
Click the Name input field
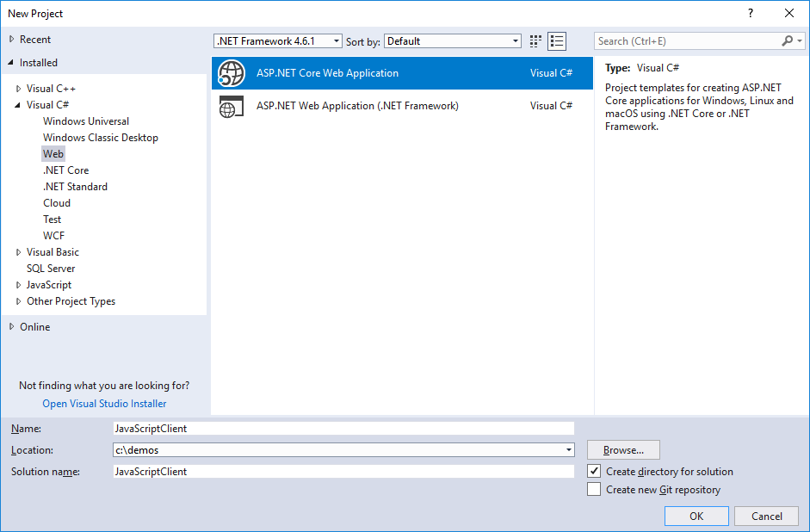(343, 428)
